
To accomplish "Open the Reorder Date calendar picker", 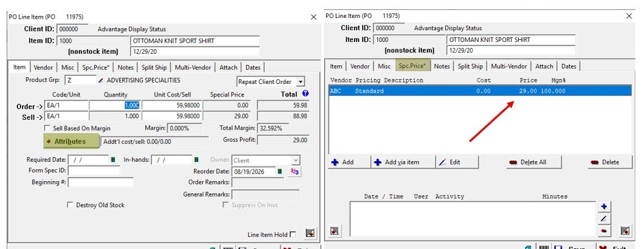I will click(x=280, y=171).
